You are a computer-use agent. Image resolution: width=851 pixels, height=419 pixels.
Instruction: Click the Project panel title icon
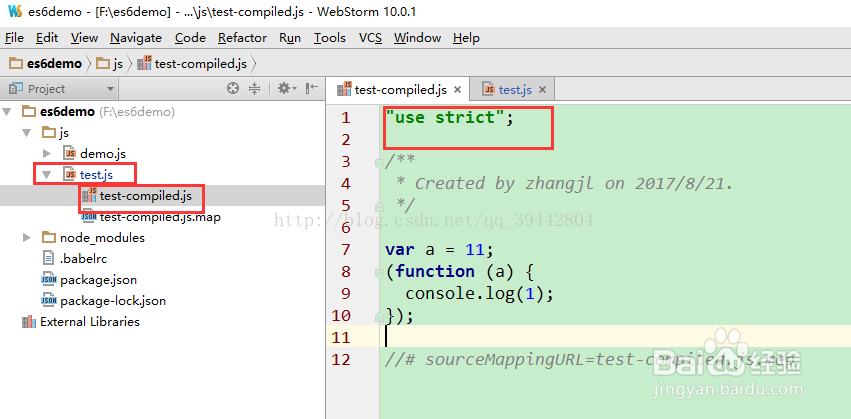pos(16,88)
